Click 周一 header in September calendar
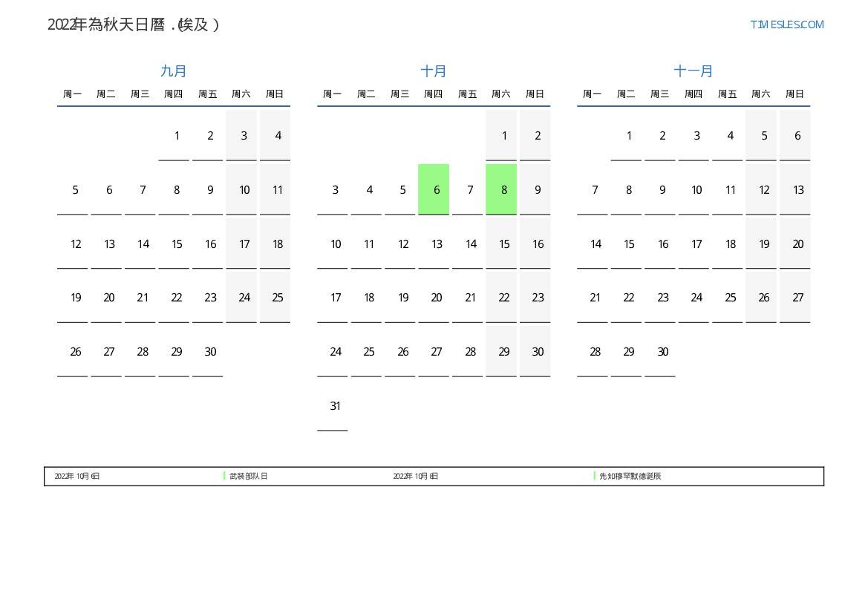 coord(72,94)
